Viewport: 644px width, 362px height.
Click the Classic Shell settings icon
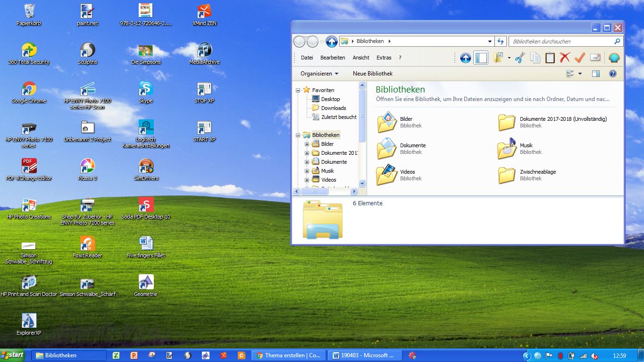pos(614,58)
